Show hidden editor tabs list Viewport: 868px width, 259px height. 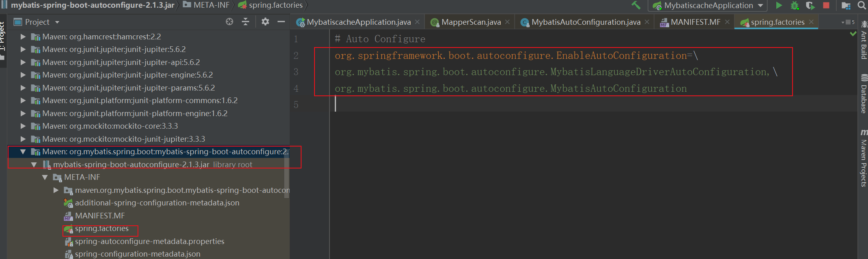(848, 22)
